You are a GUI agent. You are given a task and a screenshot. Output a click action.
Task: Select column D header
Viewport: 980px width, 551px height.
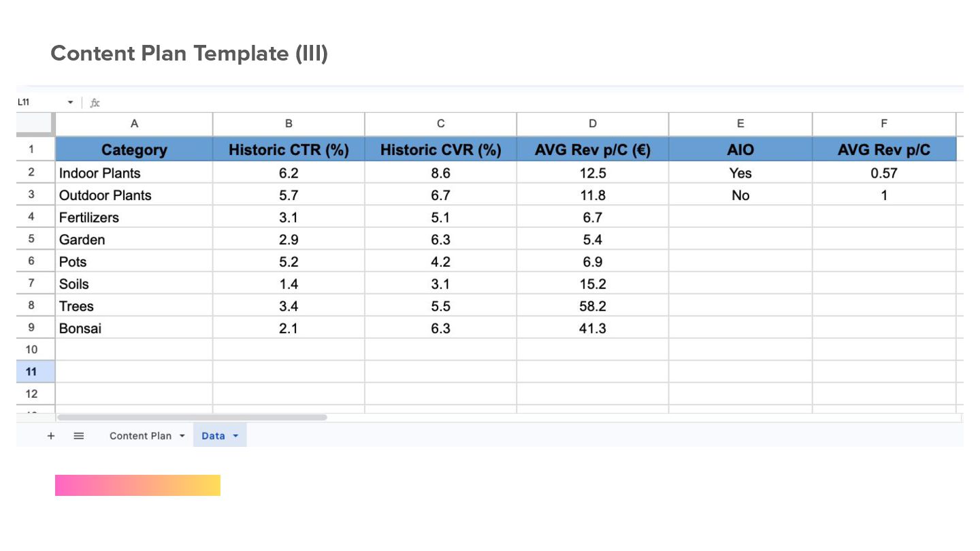tap(593, 124)
